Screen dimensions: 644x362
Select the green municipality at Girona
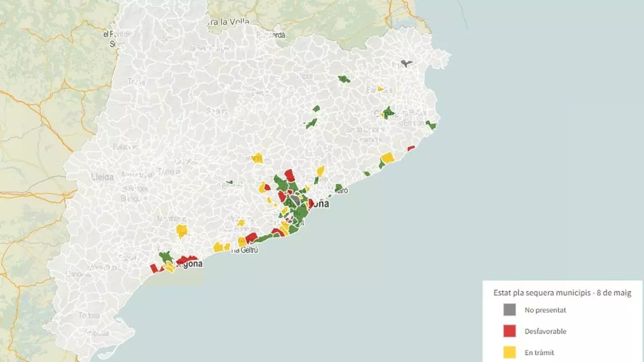[388, 112]
